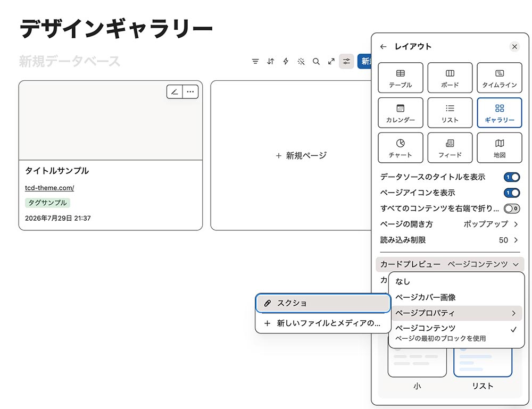The height and width of the screenshot is (409, 532).
Task: Toggle データソースのタイトルを表示 switch
Action: (x=512, y=177)
